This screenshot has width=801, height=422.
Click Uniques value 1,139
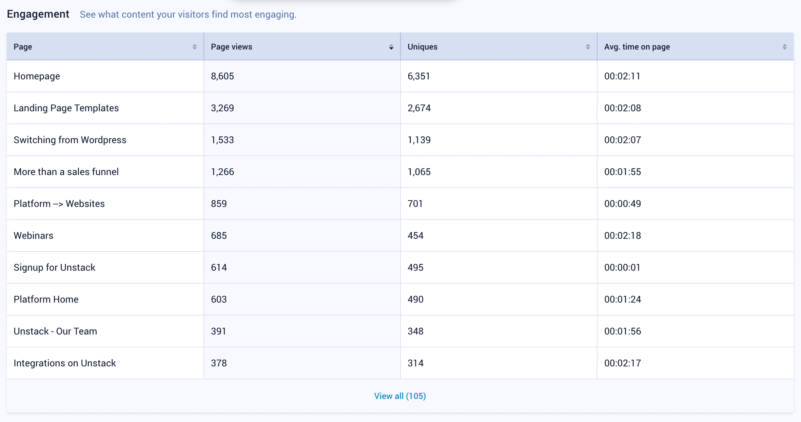419,139
